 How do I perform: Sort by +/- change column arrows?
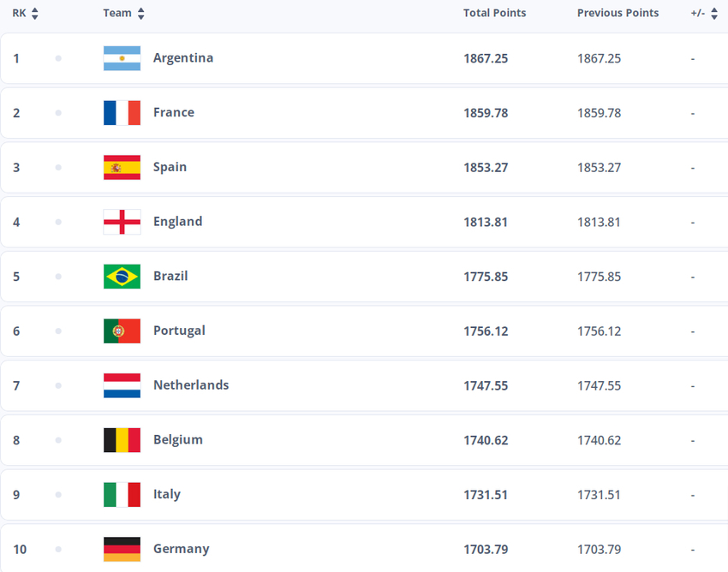click(714, 14)
